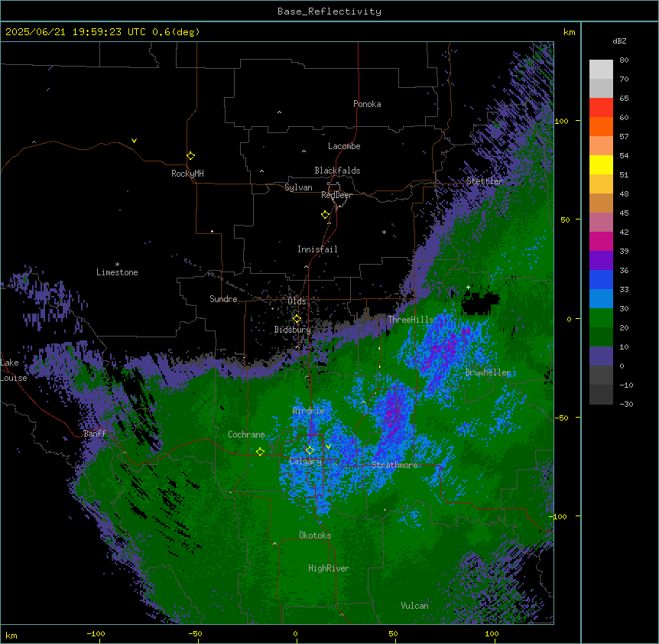Image resolution: width=659 pixels, height=644 pixels.
Task: Select the Blackfalds label
Action: 337,171
